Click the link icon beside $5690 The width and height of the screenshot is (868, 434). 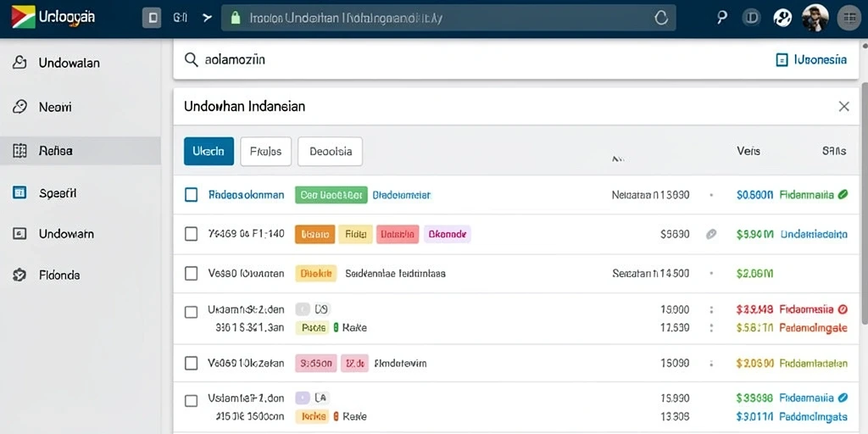711,234
